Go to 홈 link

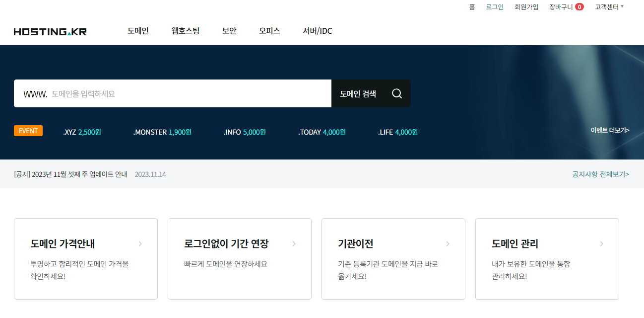[x=472, y=7]
